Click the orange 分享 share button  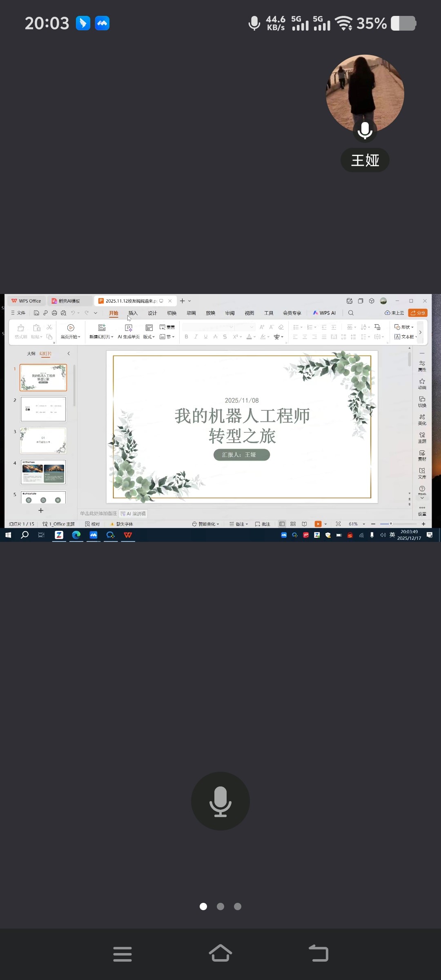click(418, 313)
